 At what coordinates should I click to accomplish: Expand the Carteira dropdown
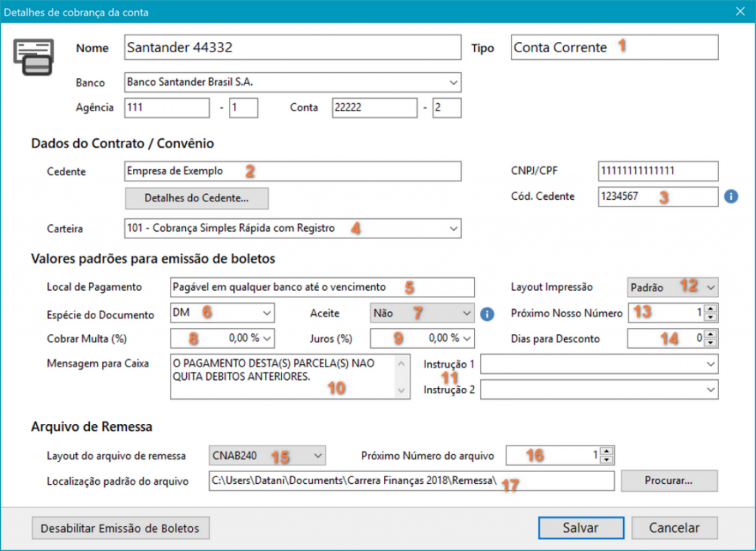pos(453,229)
